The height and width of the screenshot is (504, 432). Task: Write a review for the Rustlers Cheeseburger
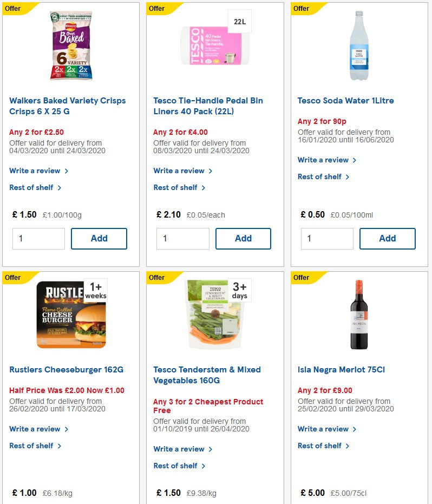click(35, 429)
